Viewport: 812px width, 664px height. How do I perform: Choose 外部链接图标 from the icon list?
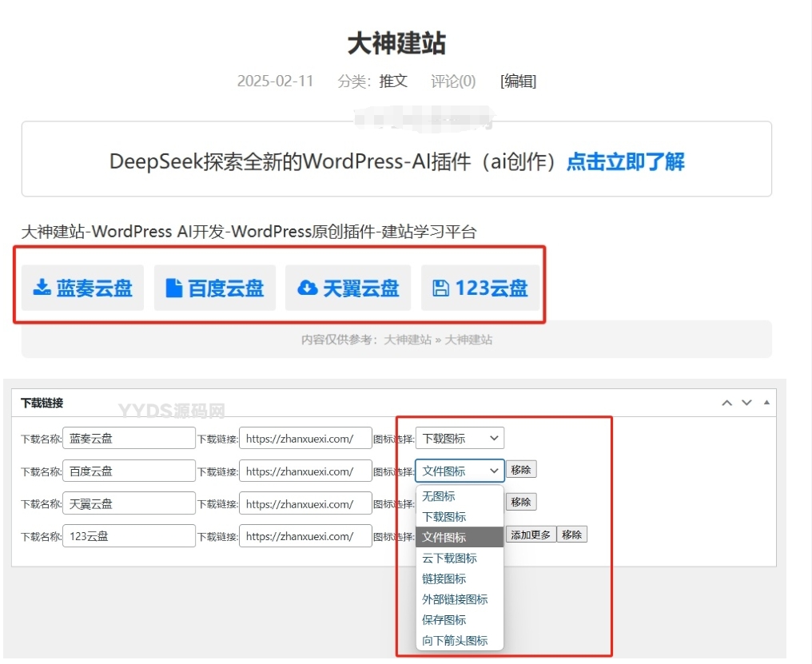(x=460, y=599)
